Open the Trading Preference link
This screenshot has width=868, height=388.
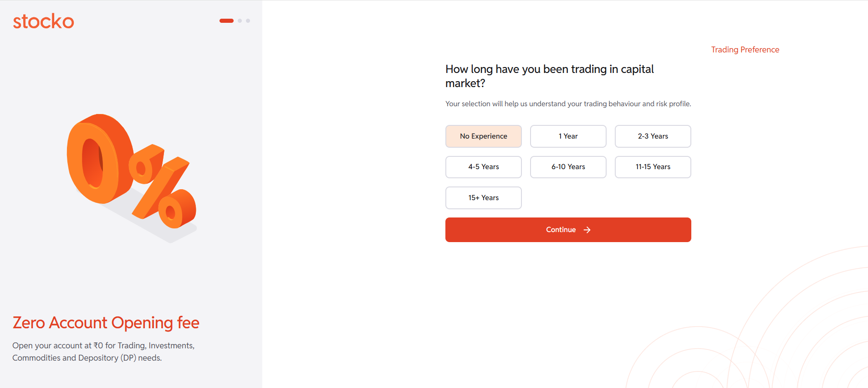(x=745, y=50)
